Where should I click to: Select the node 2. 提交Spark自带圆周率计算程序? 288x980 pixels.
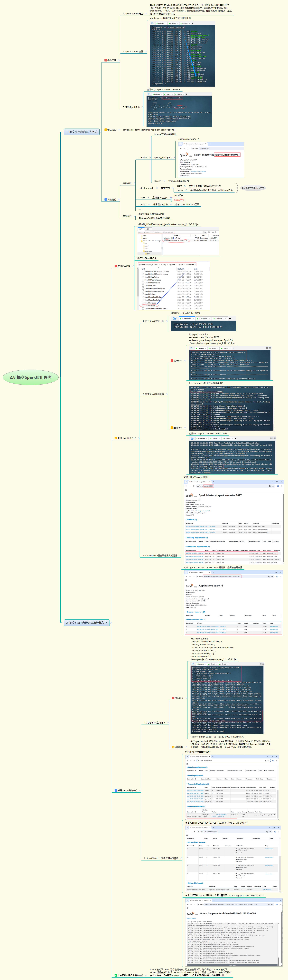click(87, 623)
